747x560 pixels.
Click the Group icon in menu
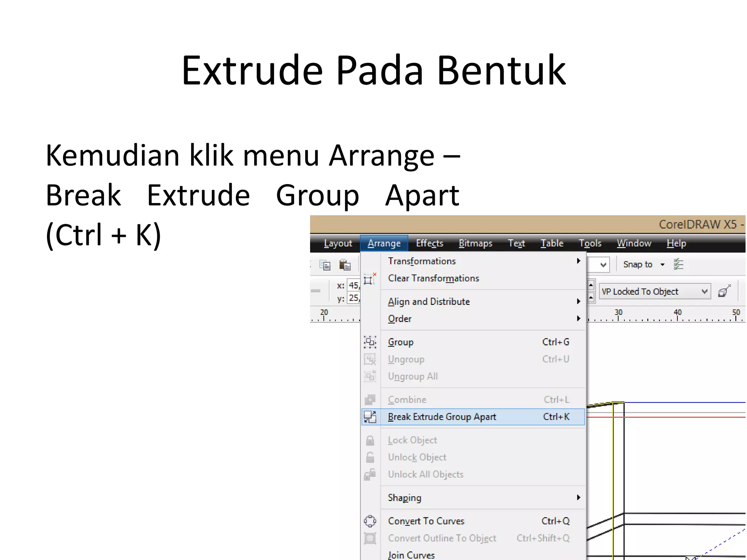click(370, 342)
